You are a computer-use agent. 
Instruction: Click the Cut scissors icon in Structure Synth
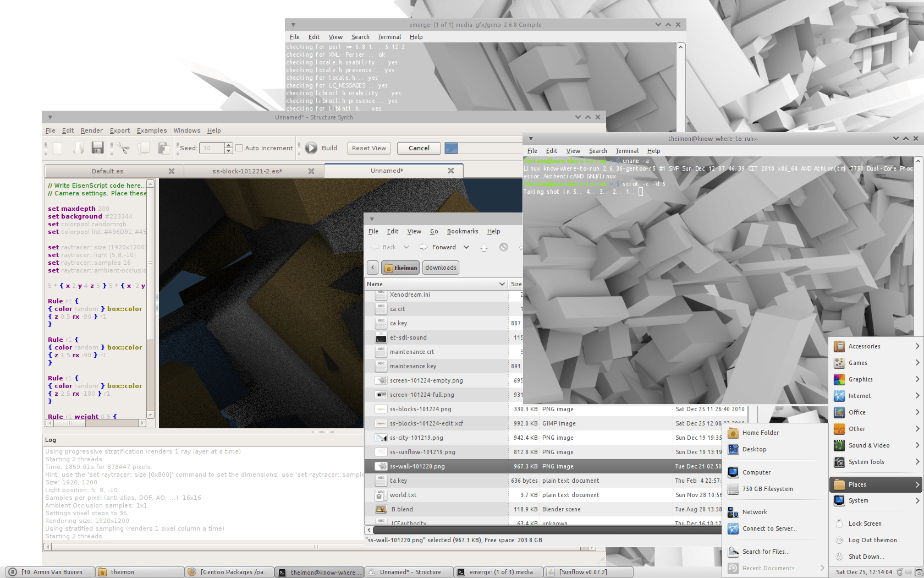[x=123, y=148]
